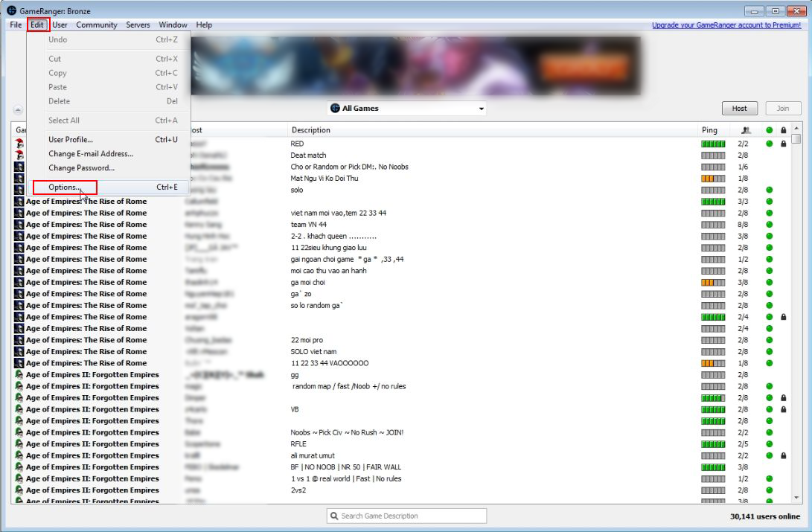Click Age of Empires icon on 'ga moi choi' row

(x=19, y=282)
